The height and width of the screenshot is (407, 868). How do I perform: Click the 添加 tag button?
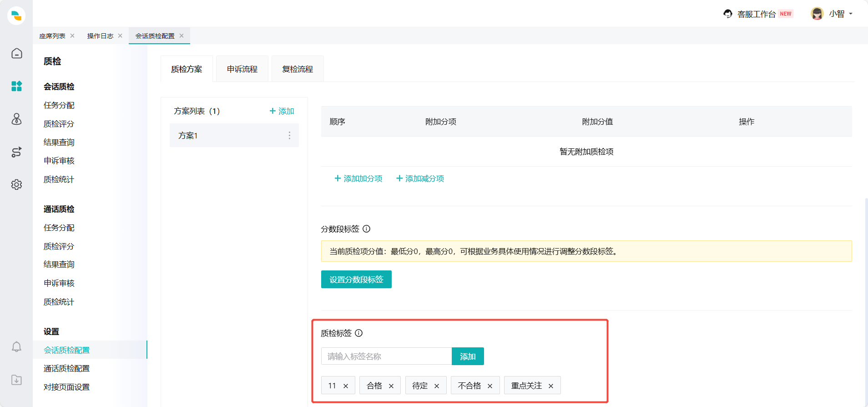tap(468, 356)
